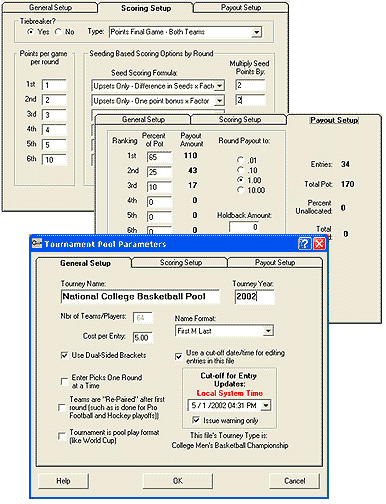Screen dimensions: 386x504
Task: Click the 6th round points per game field
Action: click(x=54, y=160)
